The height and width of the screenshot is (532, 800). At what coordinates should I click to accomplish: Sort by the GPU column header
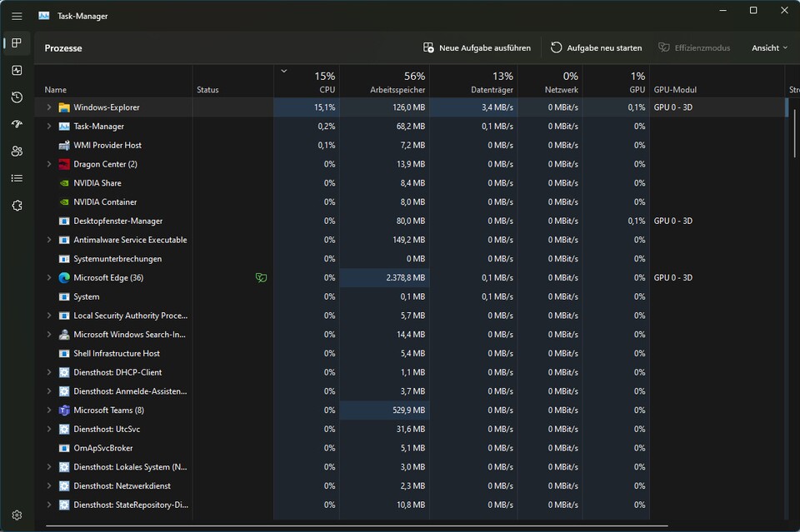pos(616,81)
